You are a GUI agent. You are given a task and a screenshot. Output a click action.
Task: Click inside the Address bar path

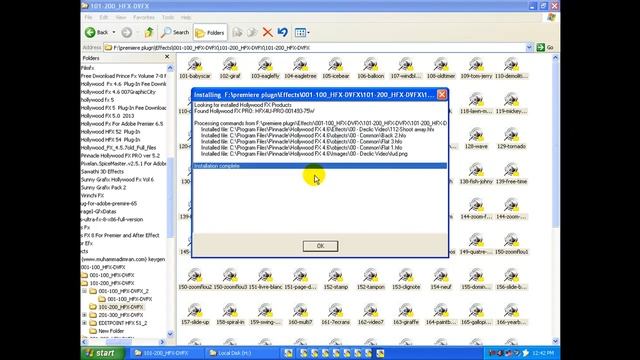pos(314,48)
